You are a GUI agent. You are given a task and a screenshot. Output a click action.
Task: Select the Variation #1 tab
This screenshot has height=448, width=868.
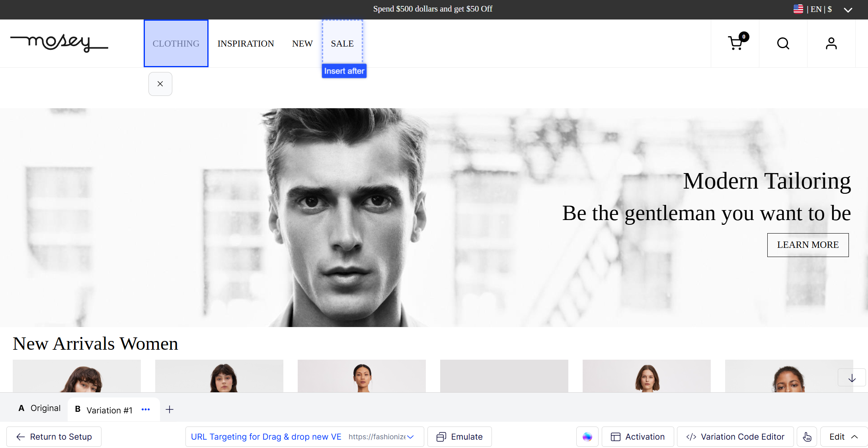(109, 410)
